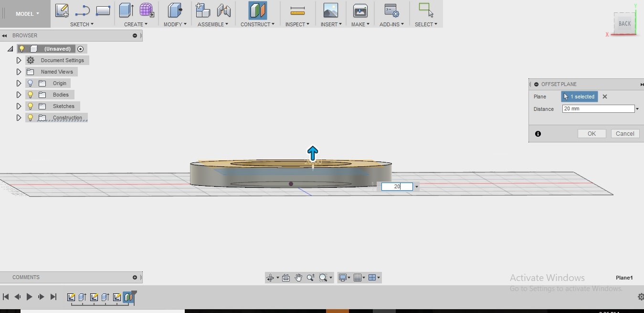Add a comment with the plus icon
The image size is (644, 313).
click(x=135, y=277)
